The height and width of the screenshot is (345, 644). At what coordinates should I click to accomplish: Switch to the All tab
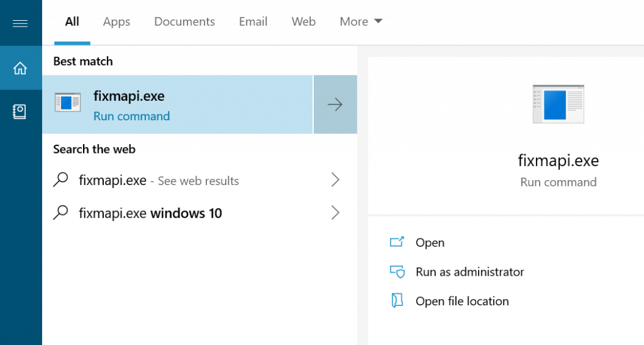click(x=72, y=21)
